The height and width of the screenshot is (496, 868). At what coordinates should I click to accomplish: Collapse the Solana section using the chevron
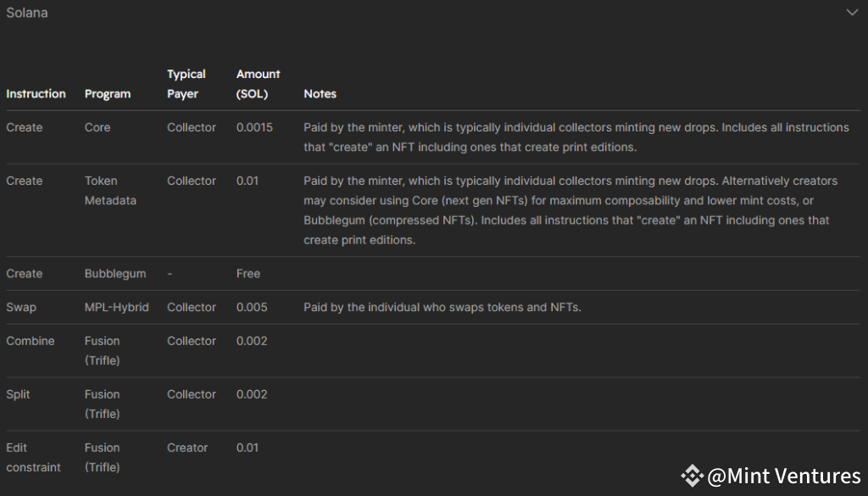point(852,13)
